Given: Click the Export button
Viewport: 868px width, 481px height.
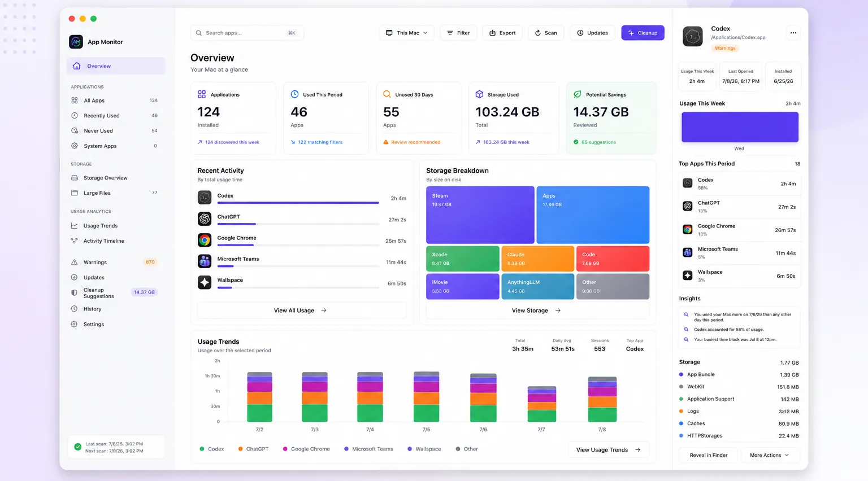Looking at the screenshot, I should click(502, 33).
